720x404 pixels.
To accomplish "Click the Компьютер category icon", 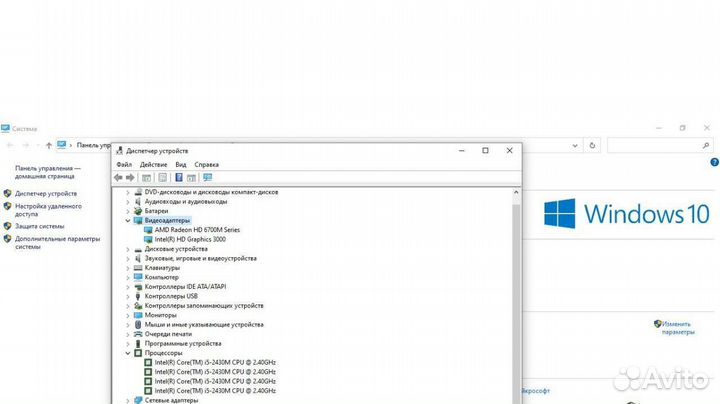I will [x=138, y=277].
